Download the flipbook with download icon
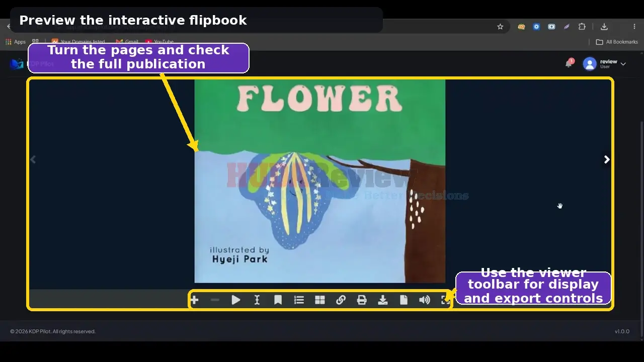The image size is (644, 362). [x=383, y=300]
